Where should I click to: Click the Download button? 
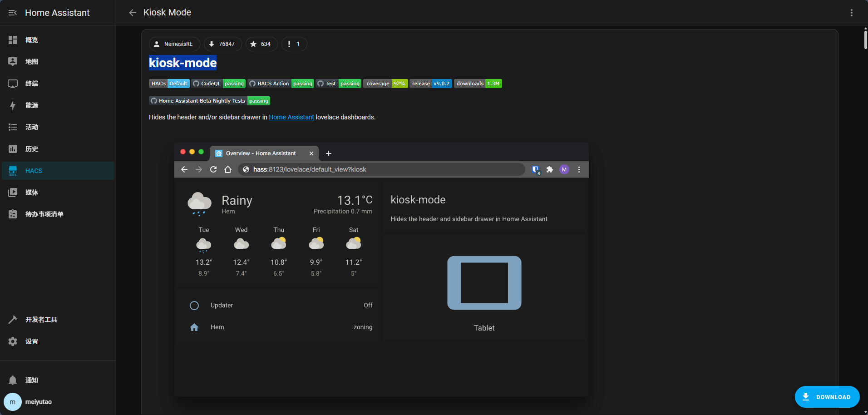click(x=827, y=397)
